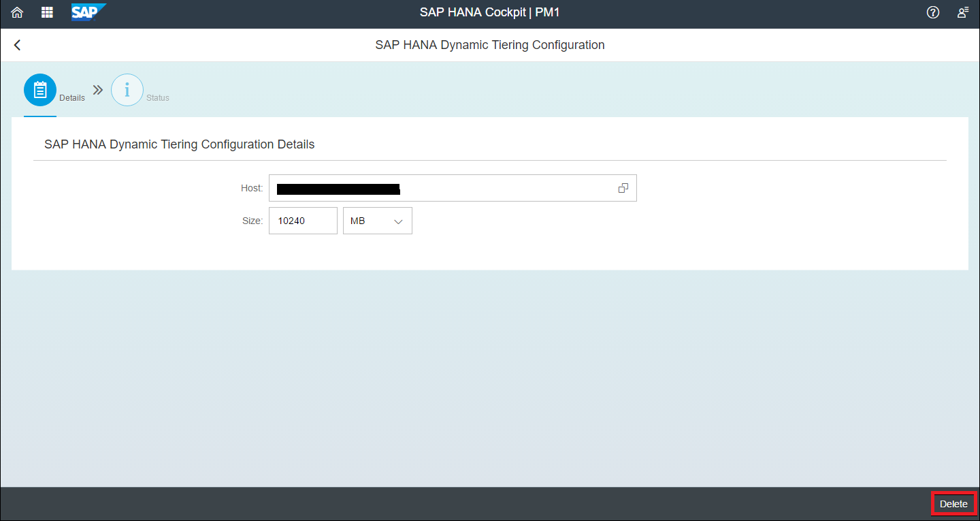Click the Delete button
This screenshot has width=980, height=521.
tap(953, 504)
